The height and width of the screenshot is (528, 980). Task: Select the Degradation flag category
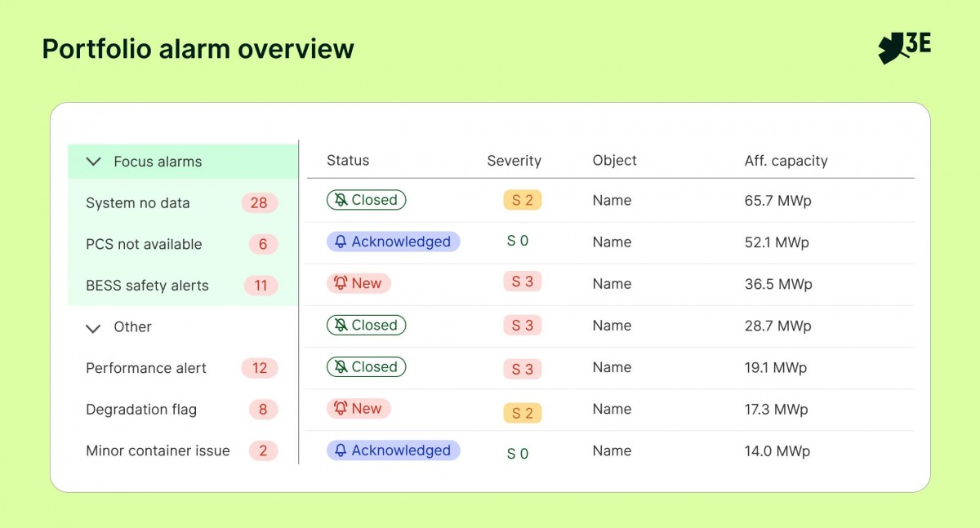click(x=183, y=410)
